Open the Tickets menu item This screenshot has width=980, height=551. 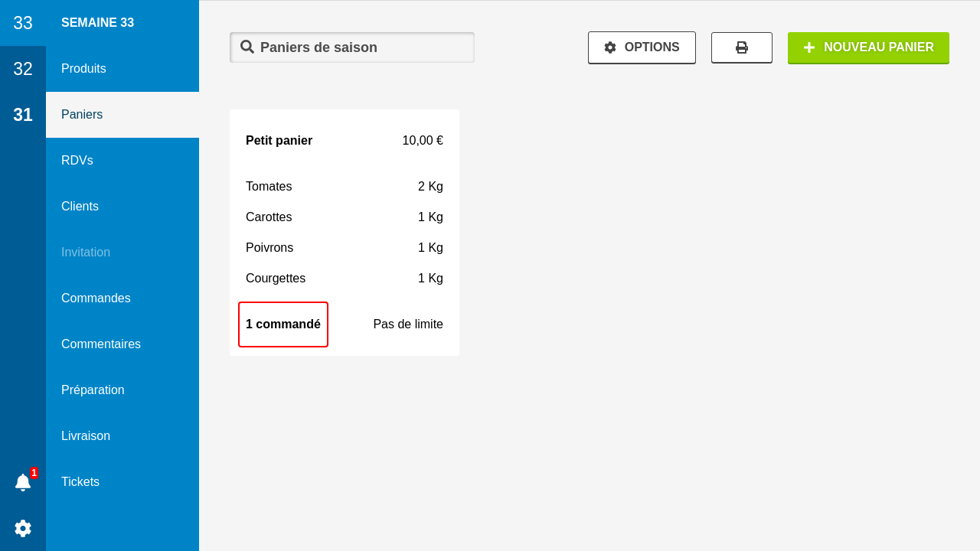coord(80,482)
